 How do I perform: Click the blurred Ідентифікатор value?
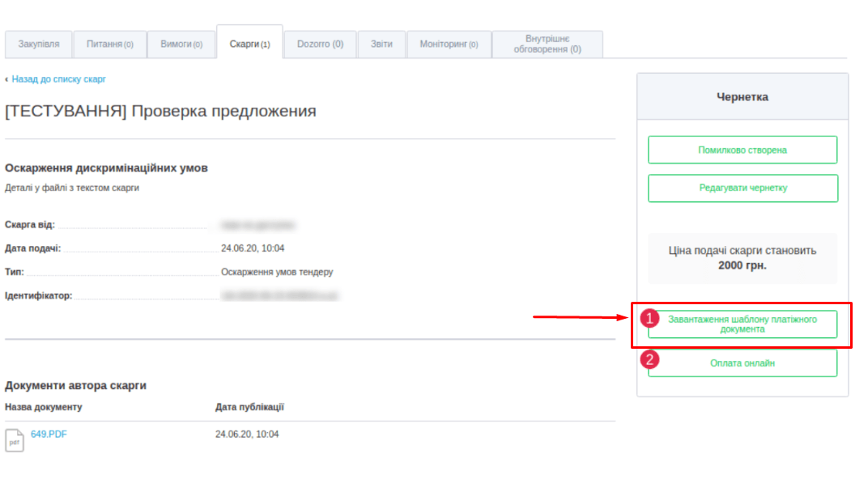(x=279, y=296)
